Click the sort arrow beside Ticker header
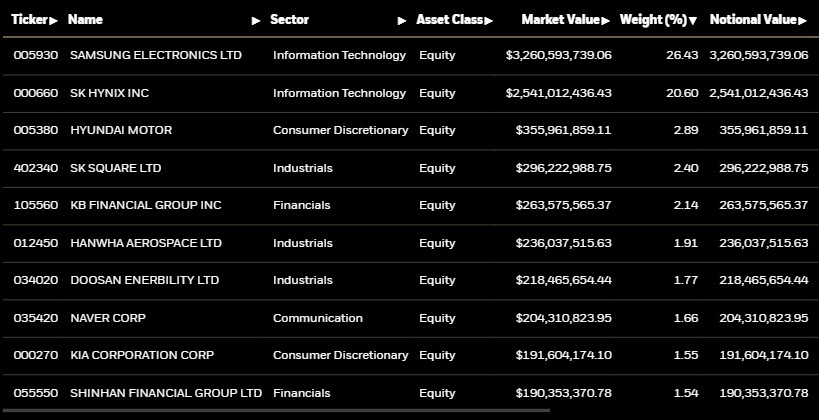Screen dimensions: 819x420 point(54,20)
